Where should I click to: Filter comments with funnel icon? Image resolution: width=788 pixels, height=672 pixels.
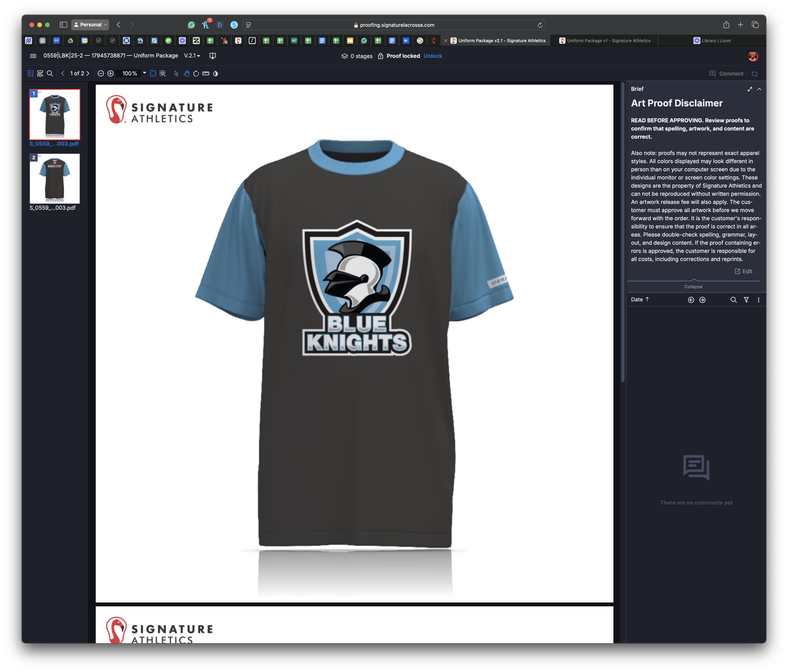[746, 300]
